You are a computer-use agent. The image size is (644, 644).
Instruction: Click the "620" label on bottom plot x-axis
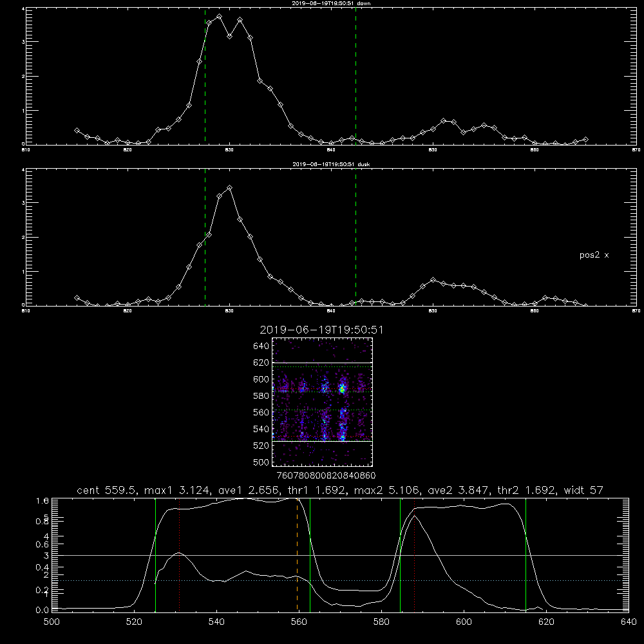click(x=546, y=622)
